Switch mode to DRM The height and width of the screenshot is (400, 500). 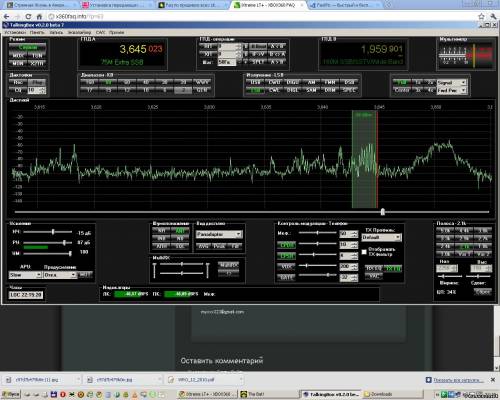click(330, 90)
